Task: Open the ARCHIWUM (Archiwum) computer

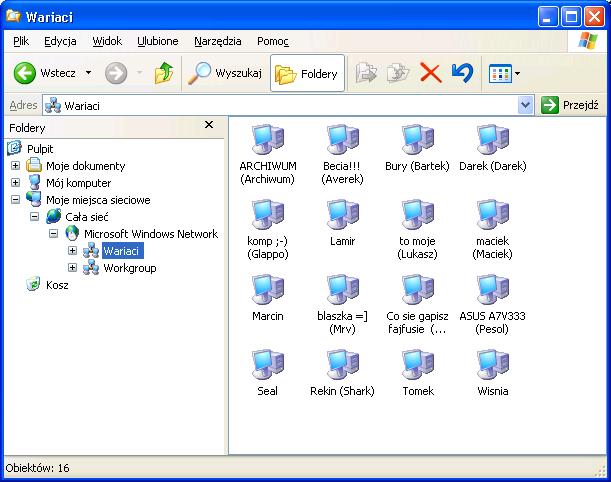Action: coord(267,142)
